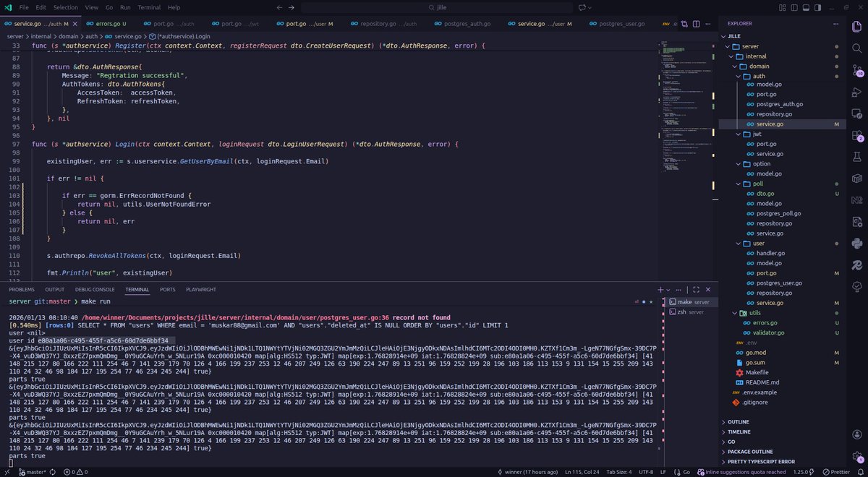Open editor More Actions ellipsis
The height and width of the screenshot is (477, 868).
coord(710,24)
